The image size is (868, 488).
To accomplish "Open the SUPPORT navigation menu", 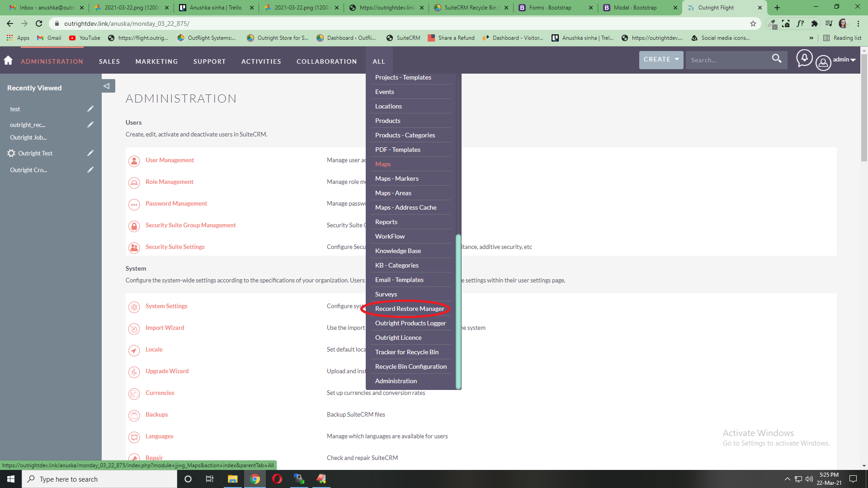I will pyautogui.click(x=210, y=61).
